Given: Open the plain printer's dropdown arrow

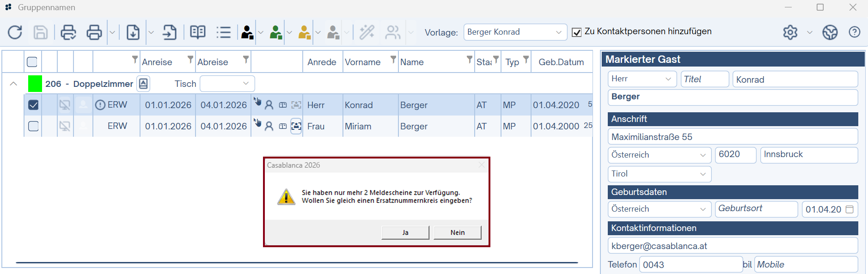Looking at the screenshot, I should tap(112, 32).
